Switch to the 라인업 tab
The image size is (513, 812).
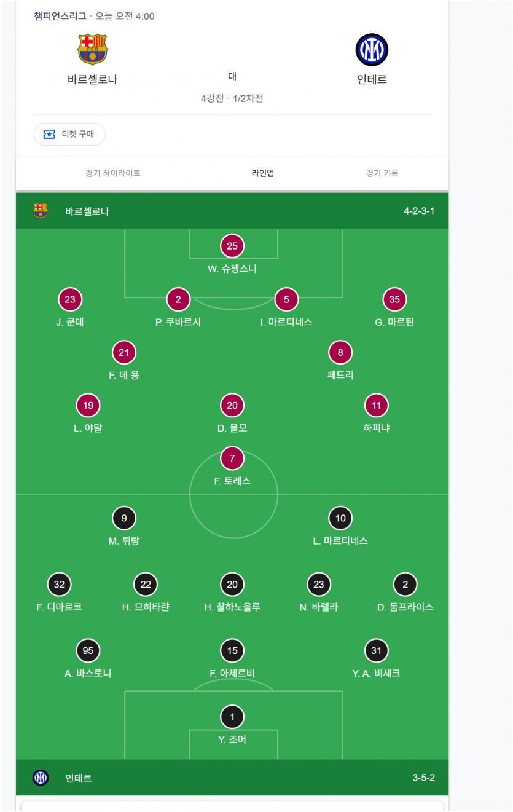pos(263,173)
